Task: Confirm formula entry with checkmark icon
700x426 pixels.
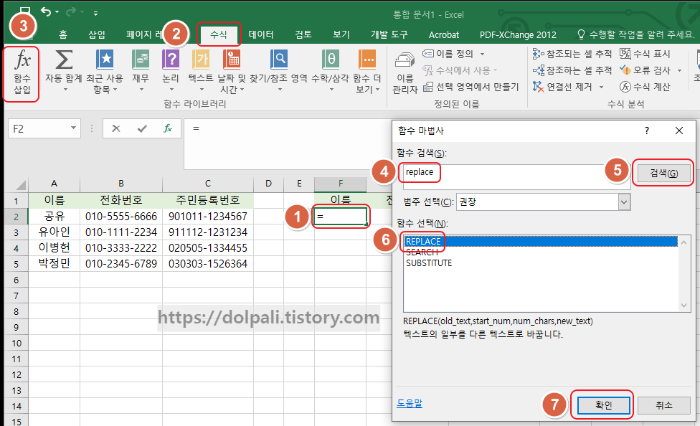Action: (142, 129)
